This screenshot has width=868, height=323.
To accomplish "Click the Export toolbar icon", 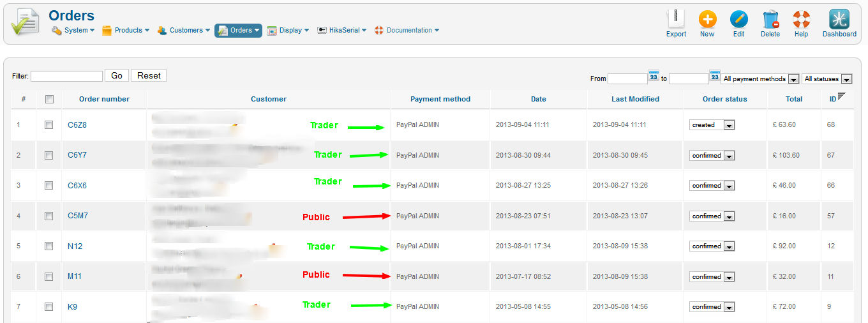I will point(676,19).
